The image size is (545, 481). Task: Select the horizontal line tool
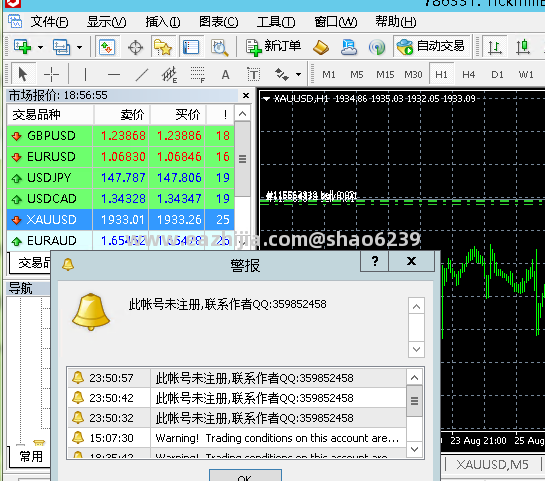point(114,74)
